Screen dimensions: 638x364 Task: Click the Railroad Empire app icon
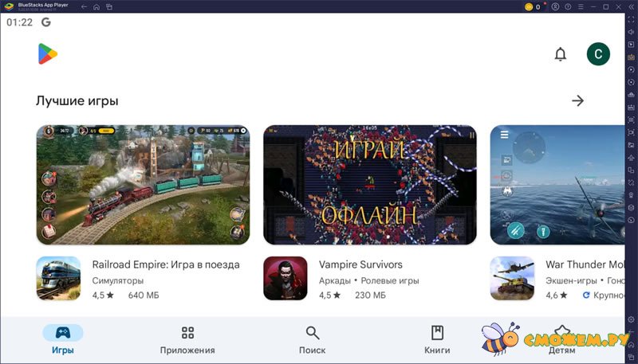[58, 278]
